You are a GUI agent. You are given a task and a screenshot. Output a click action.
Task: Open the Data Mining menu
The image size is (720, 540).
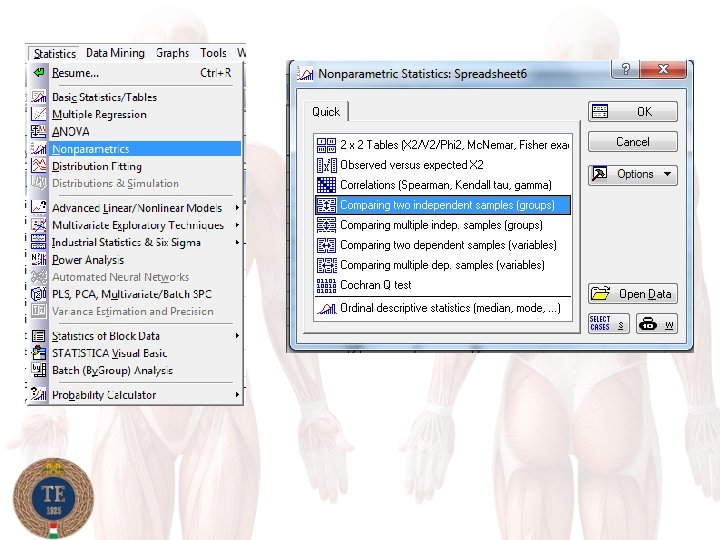(x=115, y=53)
